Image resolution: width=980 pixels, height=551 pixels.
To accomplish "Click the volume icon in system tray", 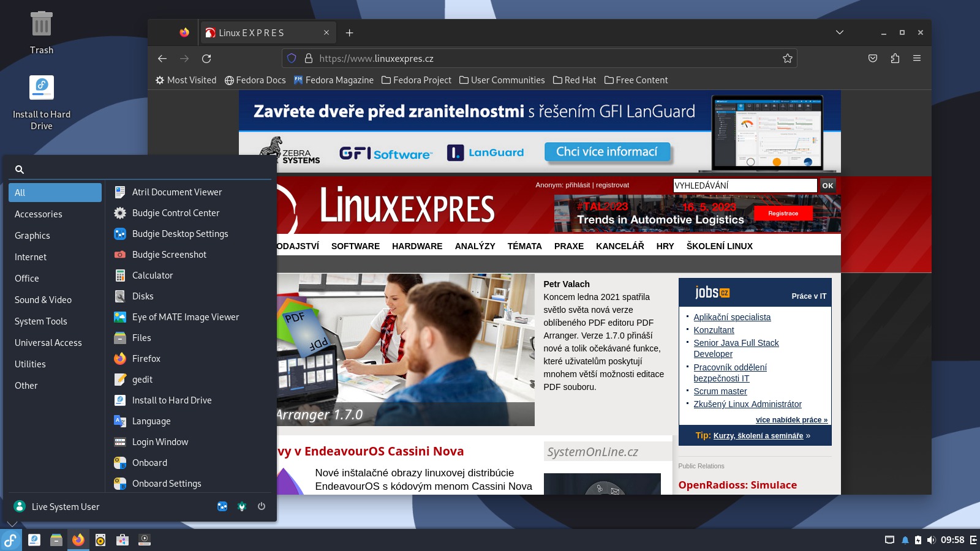I will pyautogui.click(x=931, y=540).
